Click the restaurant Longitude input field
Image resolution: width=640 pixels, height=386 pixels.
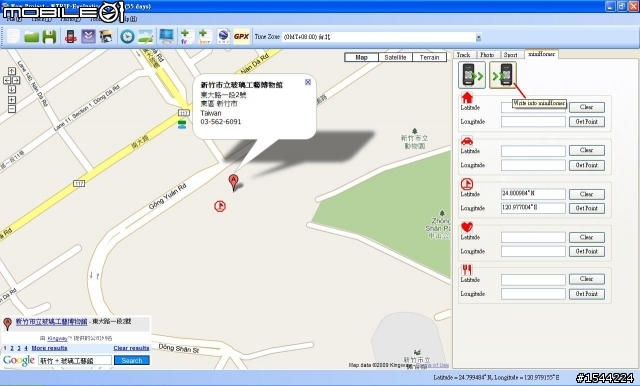[533, 294]
